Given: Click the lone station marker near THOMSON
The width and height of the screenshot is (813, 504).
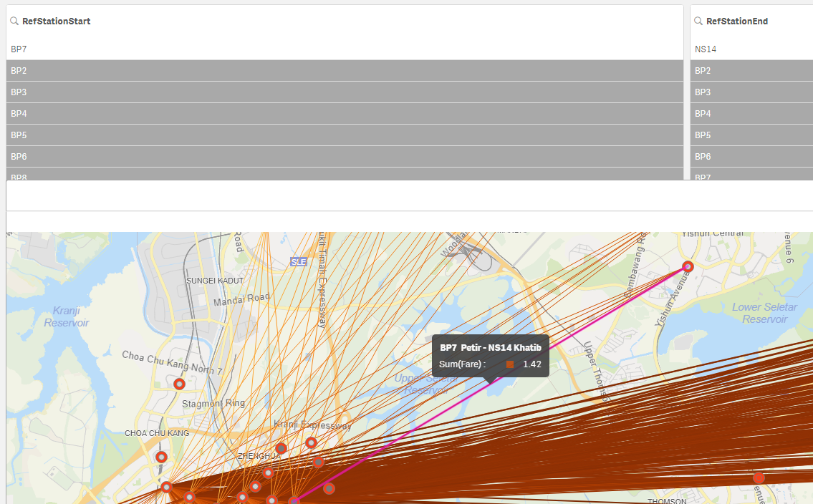Looking at the screenshot, I should point(759,477).
